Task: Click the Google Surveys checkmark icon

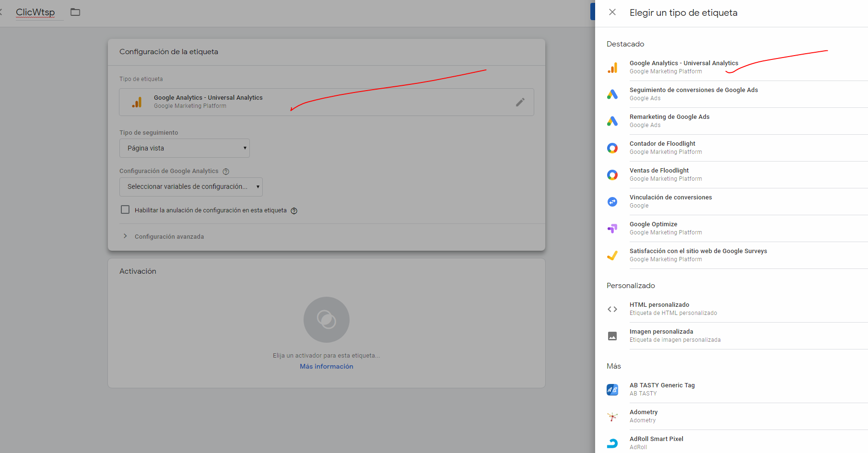Action: pyautogui.click(x=612, y=256)
